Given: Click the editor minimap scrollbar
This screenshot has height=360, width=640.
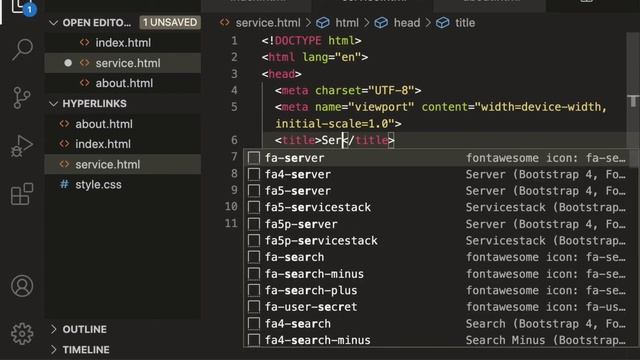Looking at the screenshot, I should [633, 100].
